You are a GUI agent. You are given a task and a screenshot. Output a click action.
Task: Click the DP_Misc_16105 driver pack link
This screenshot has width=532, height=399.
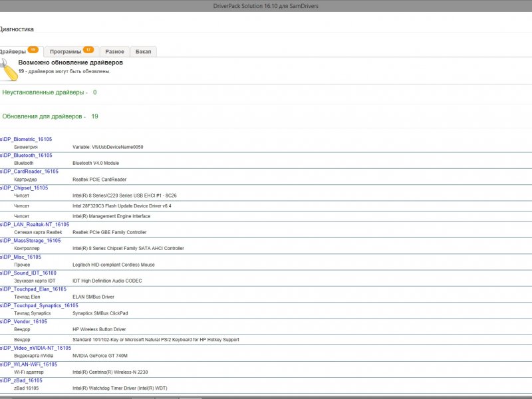click(x=21, y=257)
